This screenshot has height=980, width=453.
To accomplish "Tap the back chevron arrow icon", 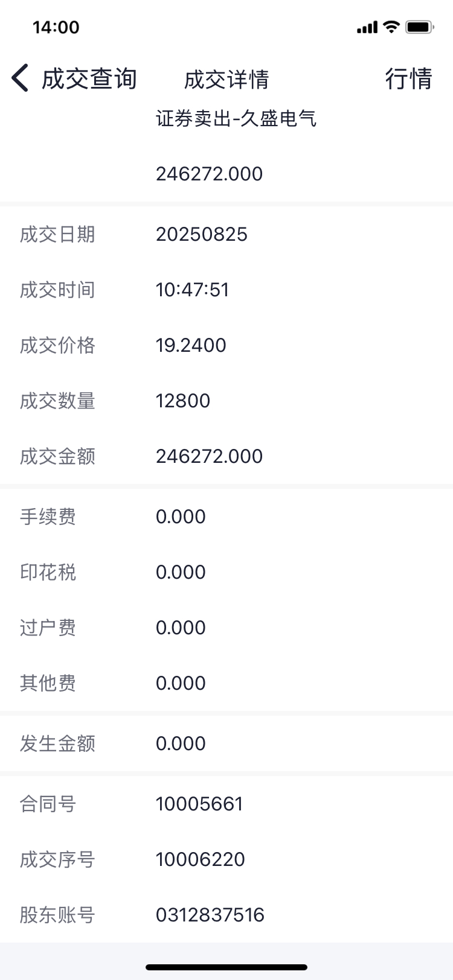I will [x=20, y=79].
